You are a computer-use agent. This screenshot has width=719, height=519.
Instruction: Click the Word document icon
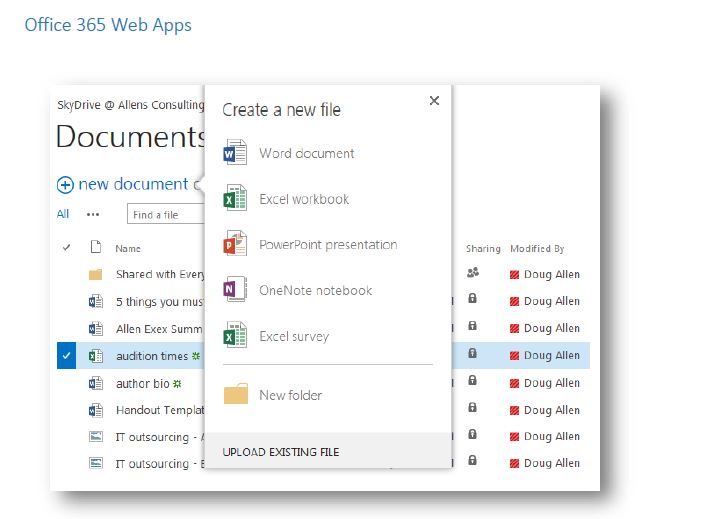pyautogui.click(x=235, y=152)
